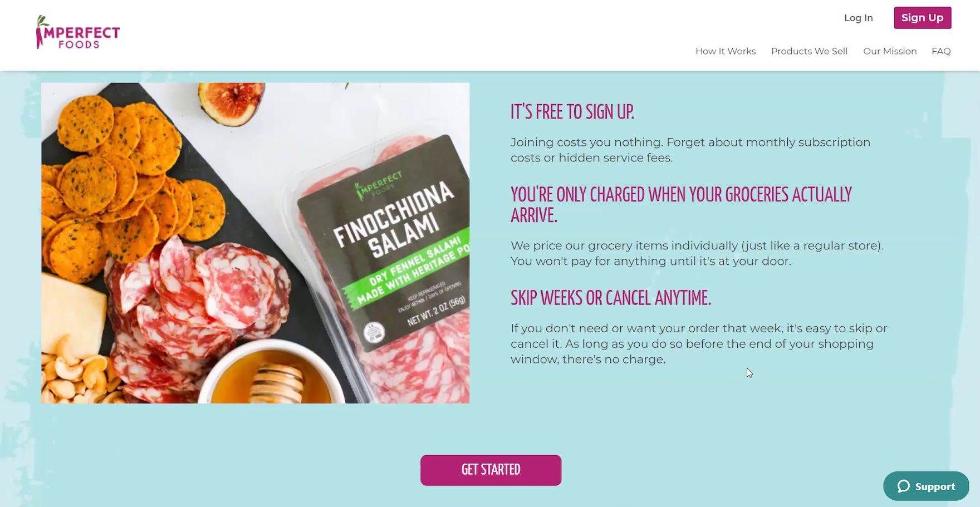Viewport: 980px width, 507px height.
Task: Go to Products We Sell
Action: coord(809,51)
